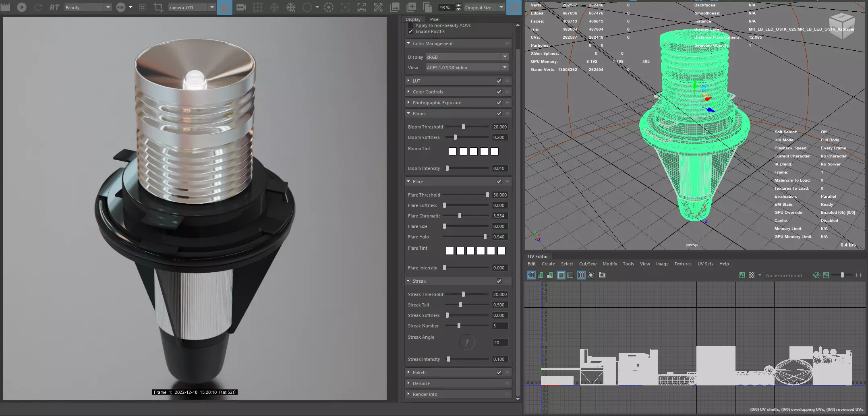The width and height of the screenshot is (868, 416).
Task: Open render view settings gear
Action: pos(514,7)
